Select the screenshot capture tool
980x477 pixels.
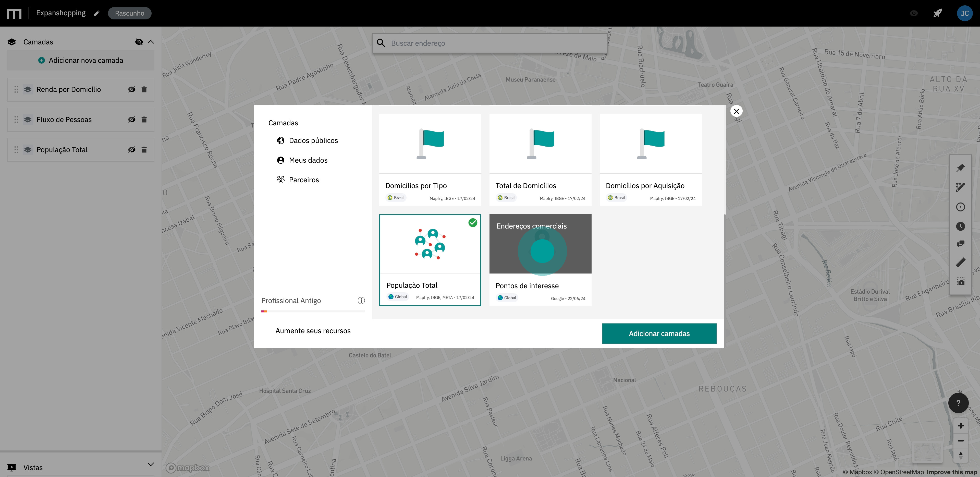(x=961, y=281)
